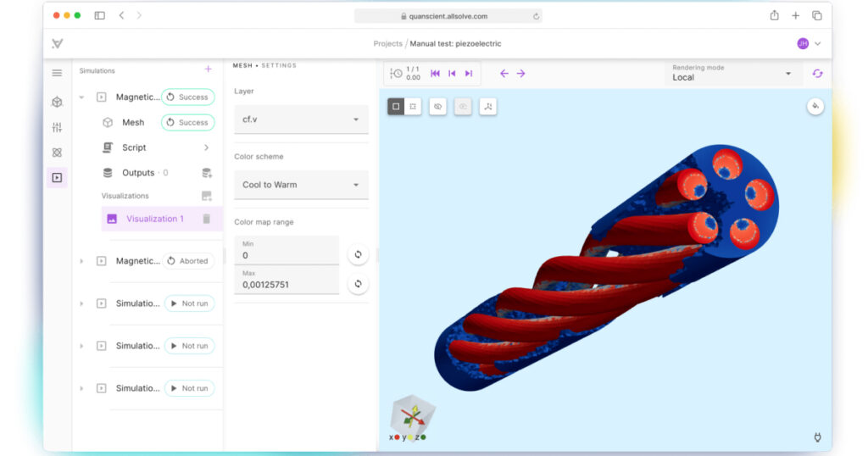
Task: Open the paint bucket color tool
Action: click(815, 106)
